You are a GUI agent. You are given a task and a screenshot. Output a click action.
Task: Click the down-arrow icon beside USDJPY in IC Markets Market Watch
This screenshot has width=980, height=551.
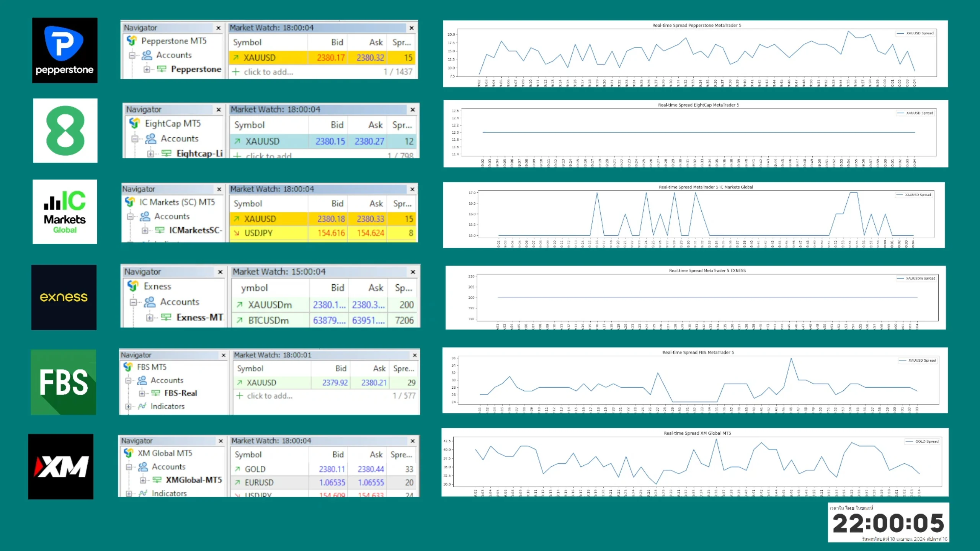(x=237, y=233)
